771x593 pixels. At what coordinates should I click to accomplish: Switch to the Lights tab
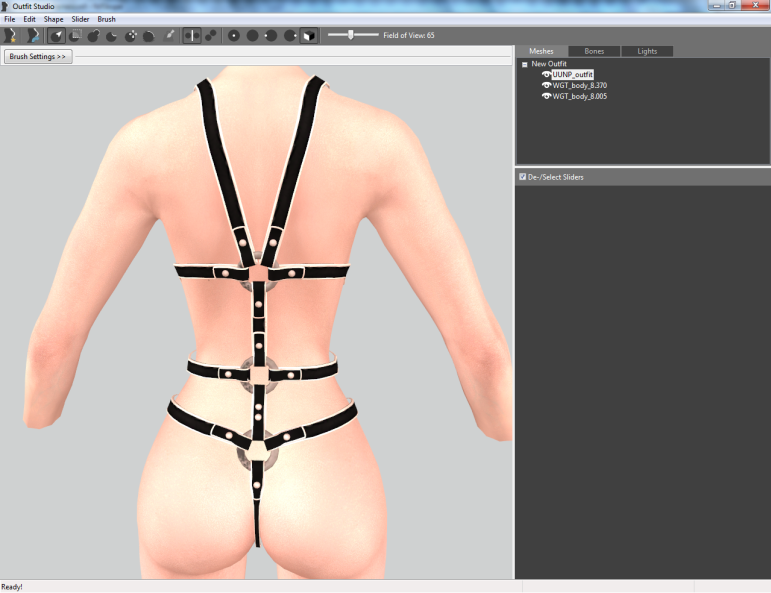point(647,51)
